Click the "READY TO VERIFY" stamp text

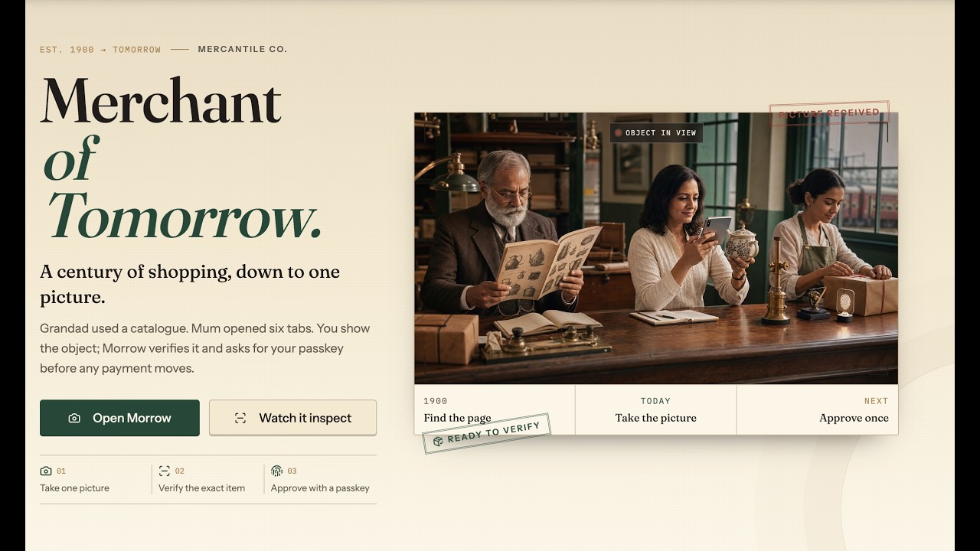494,433
